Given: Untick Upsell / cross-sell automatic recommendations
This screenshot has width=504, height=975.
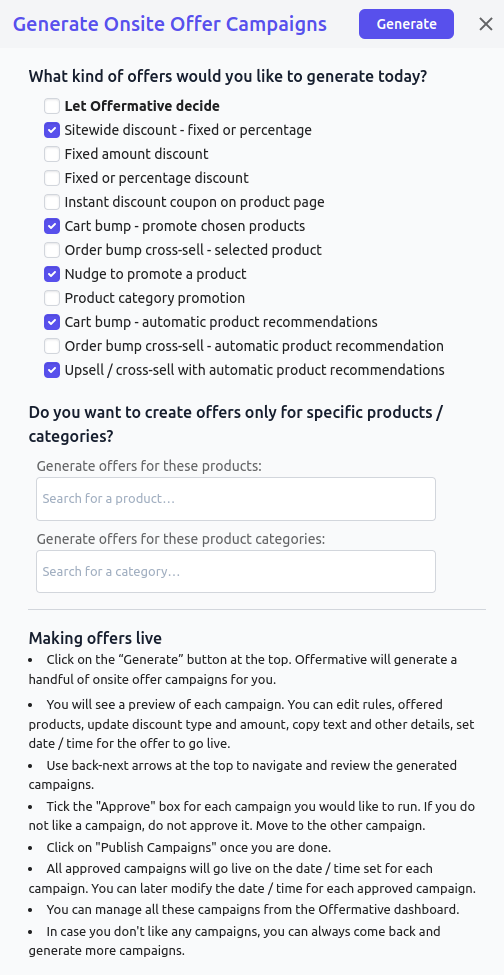Looking at the screenshot, I should [x=52, y=370].
